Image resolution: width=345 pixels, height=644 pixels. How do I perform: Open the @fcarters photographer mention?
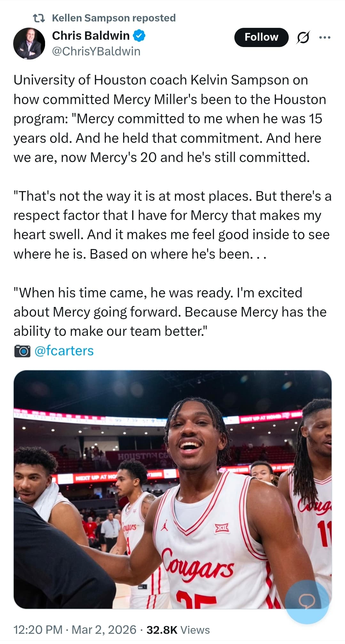click(64, 351)
